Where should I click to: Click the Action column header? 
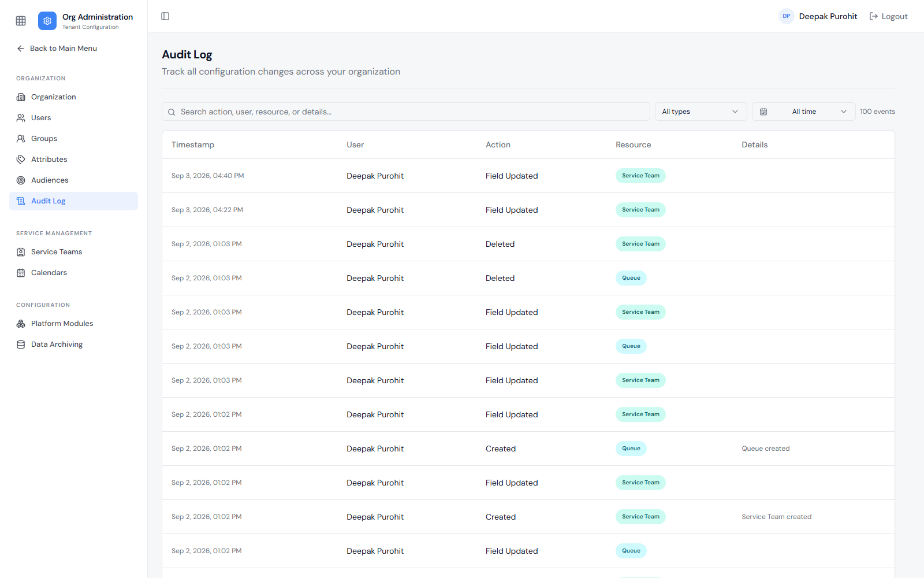[498, 144]
